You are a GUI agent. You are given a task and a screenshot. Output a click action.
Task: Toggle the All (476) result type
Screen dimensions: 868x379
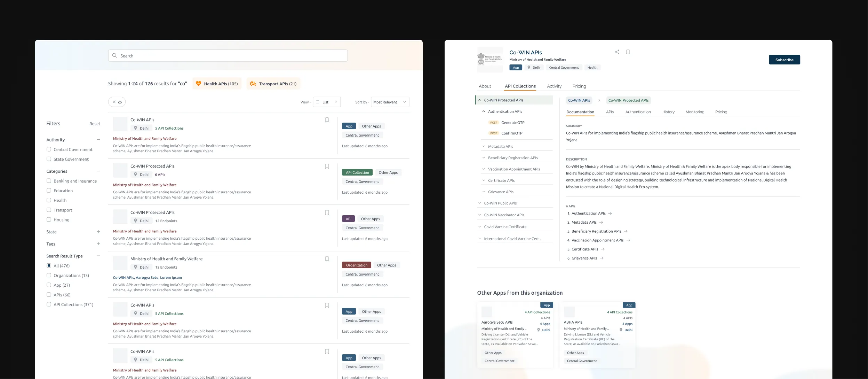pos(49,266)
